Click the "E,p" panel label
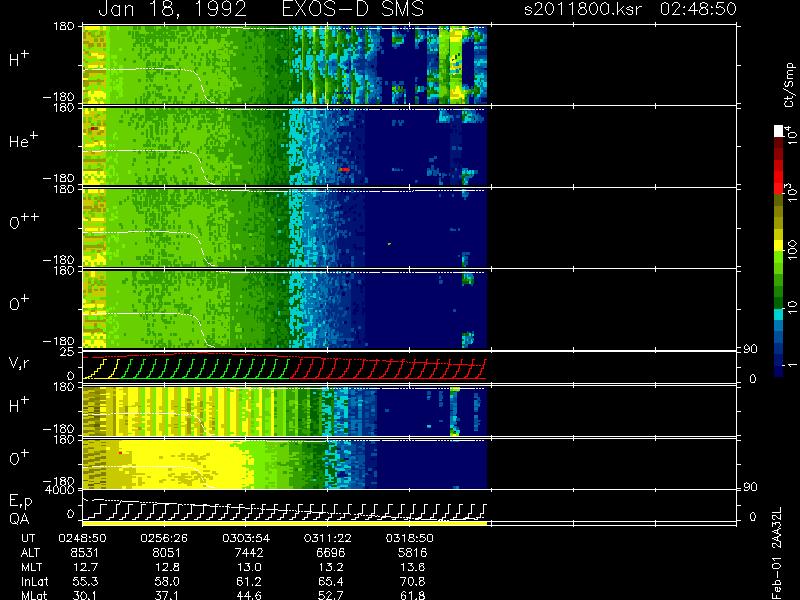The image size is (800, 600). [x=20, y=502]
